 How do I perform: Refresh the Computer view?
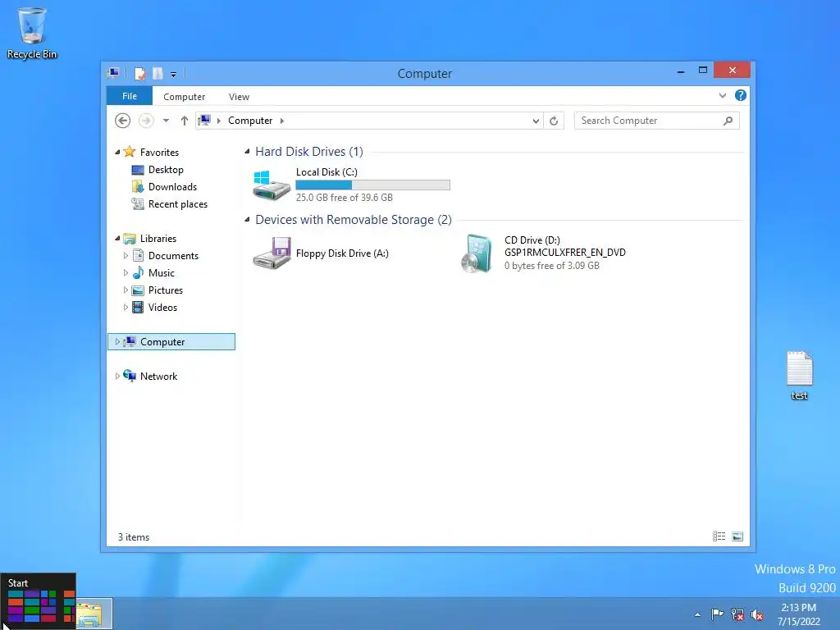click(x=554, y=121)
